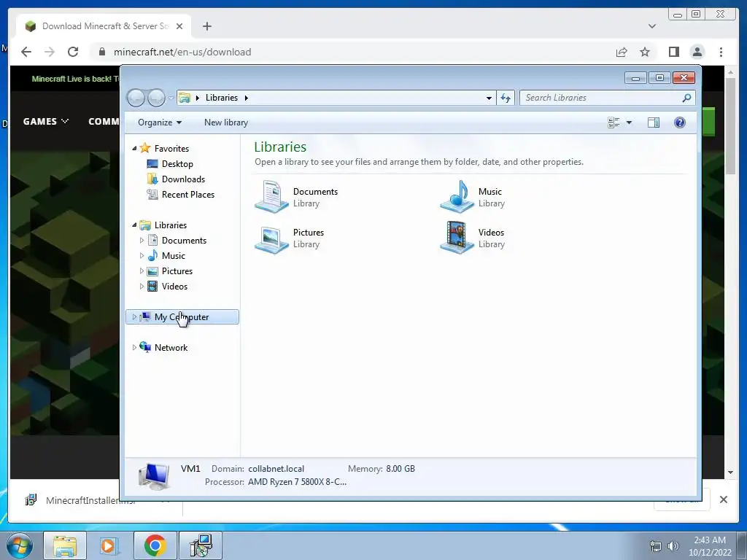
Task: Expand the address bar history dropdown
Action: coord(489,98)
